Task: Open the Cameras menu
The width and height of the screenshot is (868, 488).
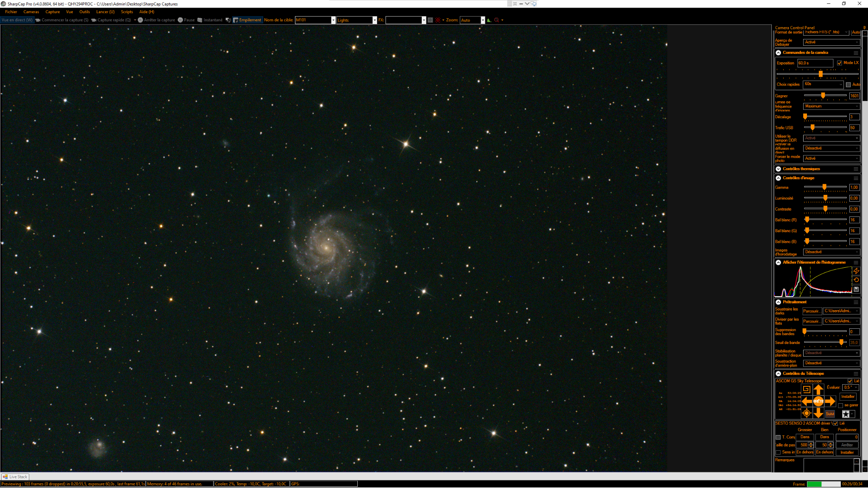Action: pyautogui.click(x=31, y=12)
